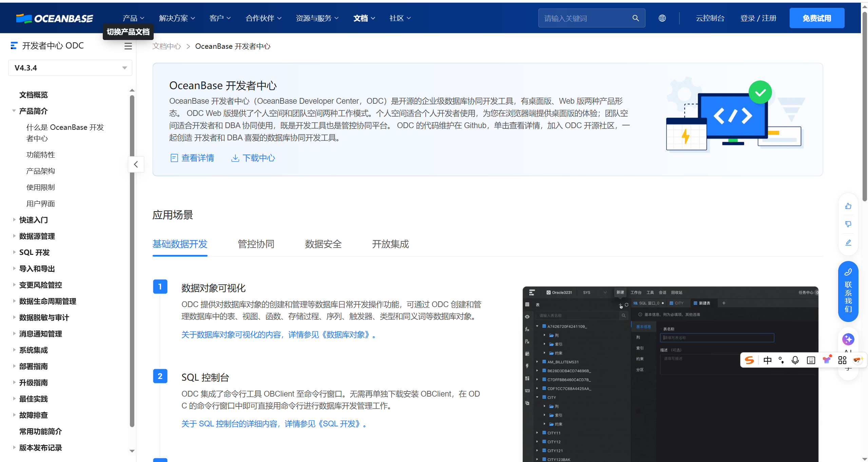This screenshot has width=868, height=462.
Task: Click the search magnifier icon
Action: click(636, 18)
